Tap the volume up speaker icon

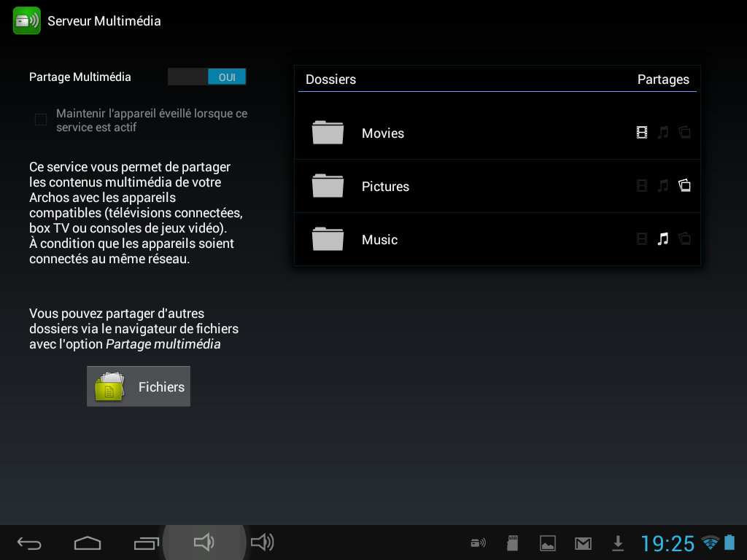click(263, 542)
